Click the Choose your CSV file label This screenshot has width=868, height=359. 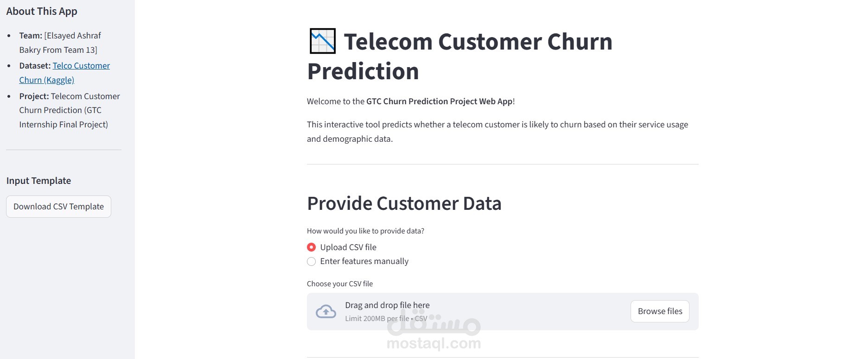pyautogui.click(x=339, y=284)
